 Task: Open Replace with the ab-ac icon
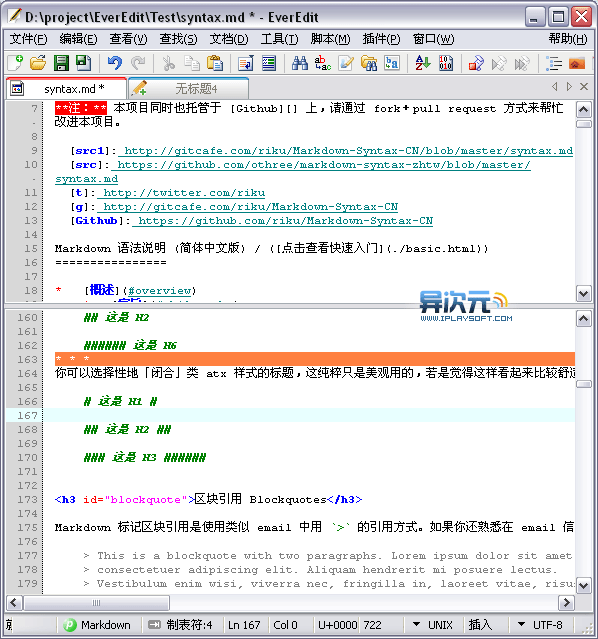click(323, 63)
